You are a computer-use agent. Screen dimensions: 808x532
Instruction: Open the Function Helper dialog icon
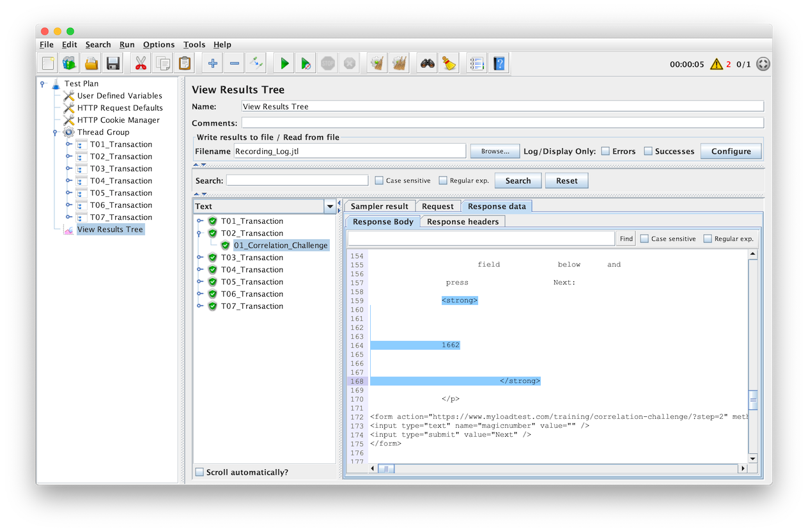point(477,63)
